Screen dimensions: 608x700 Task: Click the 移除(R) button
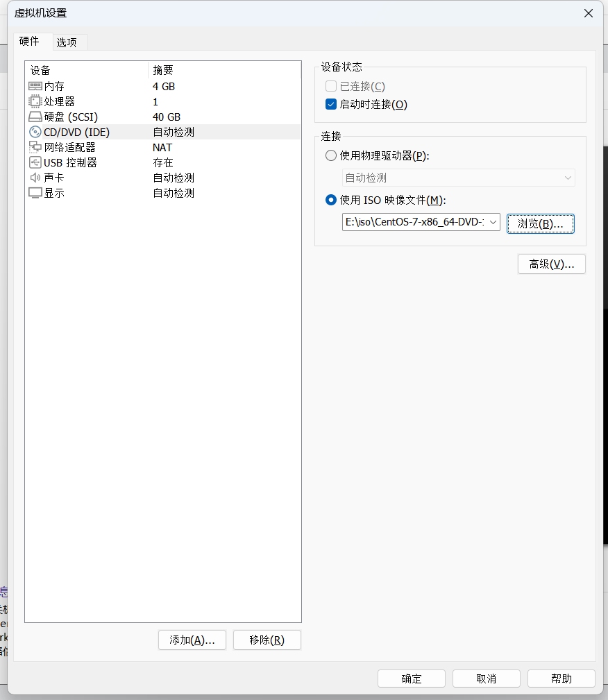tap(267, 640)
